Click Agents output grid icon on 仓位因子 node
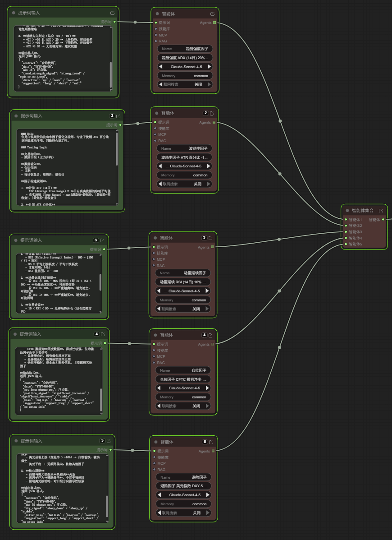Viewport: 392px width, 540px height. (x=213, y=344)
